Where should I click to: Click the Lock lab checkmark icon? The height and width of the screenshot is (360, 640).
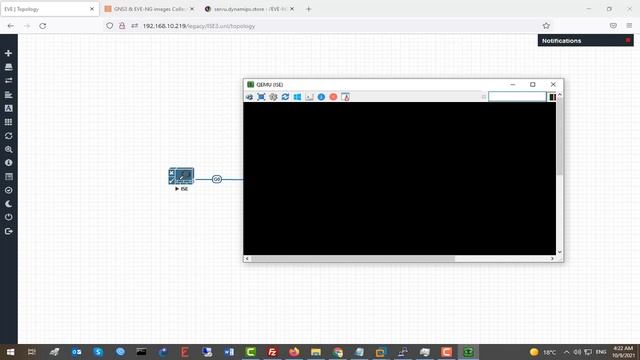pos(8,190)
